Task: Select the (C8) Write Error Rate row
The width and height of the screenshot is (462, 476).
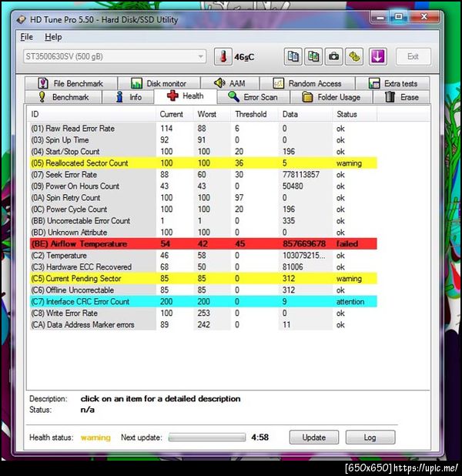Action: 203,313
